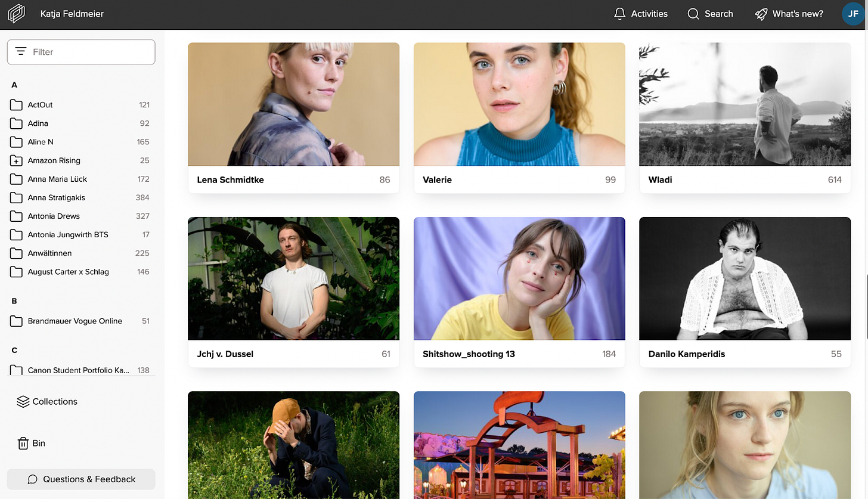Select the Antonia Drews folder name

(x=54, y=216)
